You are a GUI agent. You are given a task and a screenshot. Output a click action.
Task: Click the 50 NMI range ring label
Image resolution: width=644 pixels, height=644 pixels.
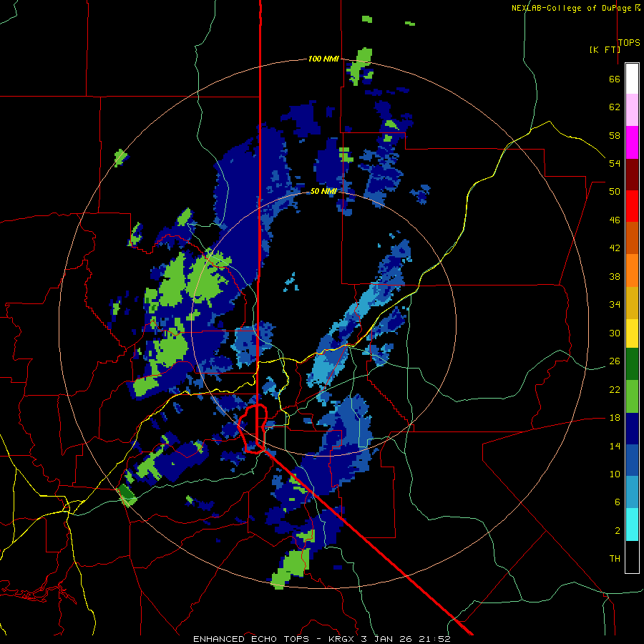click(x=323, y=191)
